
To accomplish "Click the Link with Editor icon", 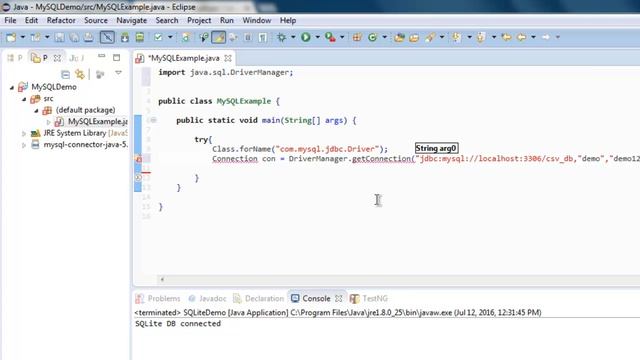I will pos(80,74).
